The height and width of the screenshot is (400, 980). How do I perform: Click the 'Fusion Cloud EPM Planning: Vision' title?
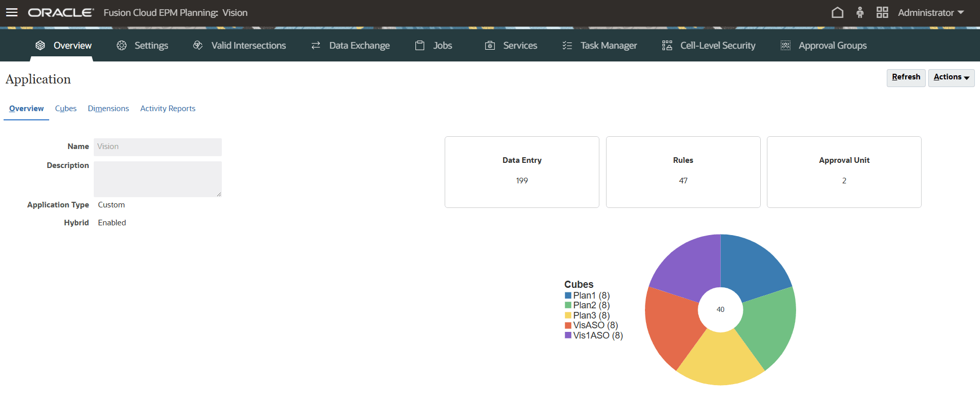pos(176,13)
